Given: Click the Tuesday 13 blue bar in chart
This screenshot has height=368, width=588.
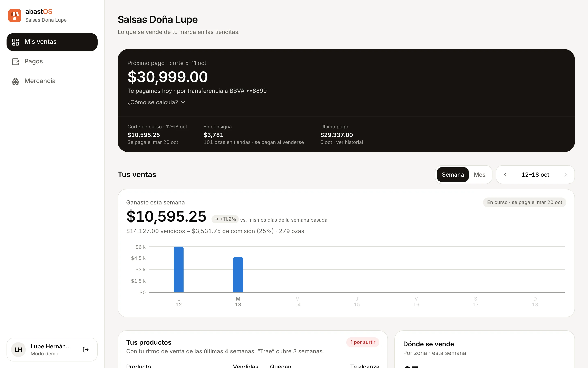Looking at the screenshot, I should pos(238,275).
